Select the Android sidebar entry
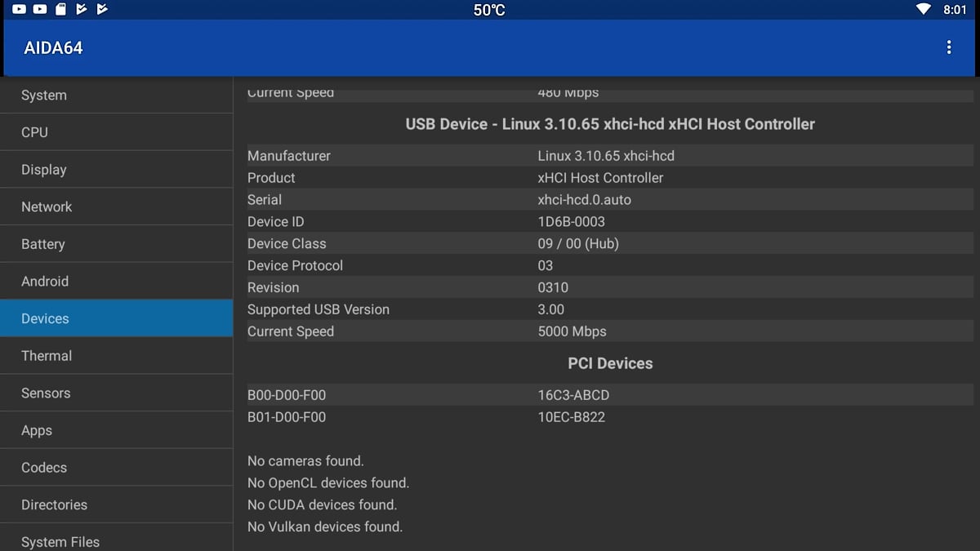 [116, 281]
